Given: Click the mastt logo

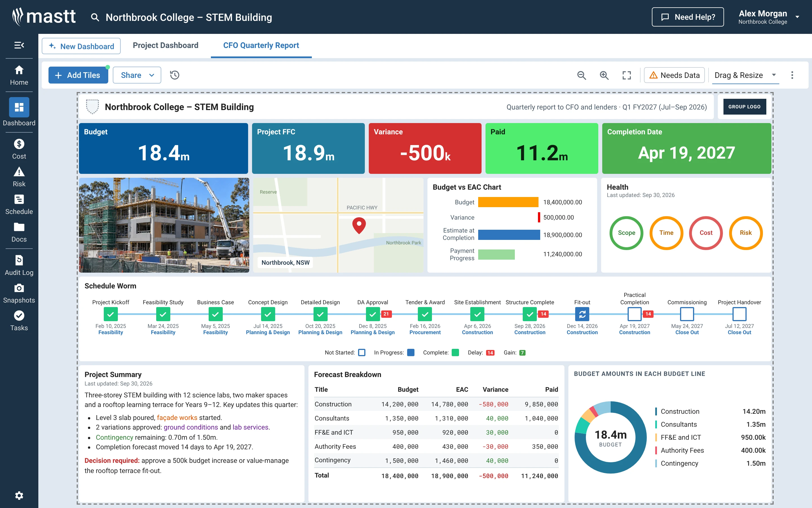Looking at the screenshot, I should click(x=44, y=17).
